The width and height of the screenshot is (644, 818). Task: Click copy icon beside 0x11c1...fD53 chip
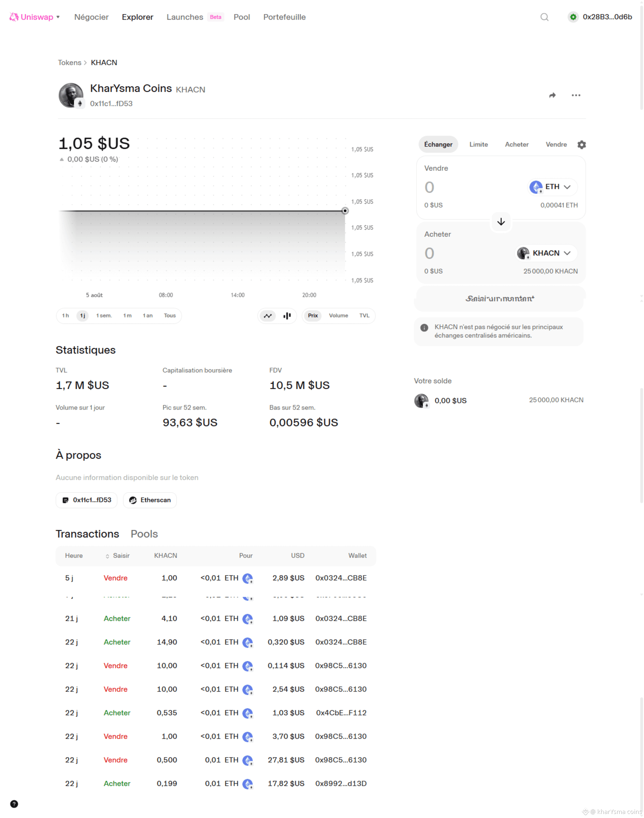coord(65,500)
